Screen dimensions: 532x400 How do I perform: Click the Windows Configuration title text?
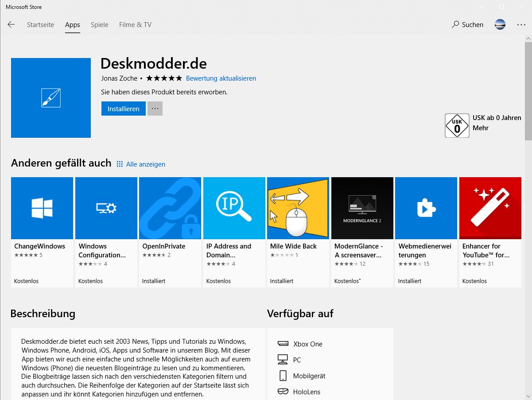102,251
